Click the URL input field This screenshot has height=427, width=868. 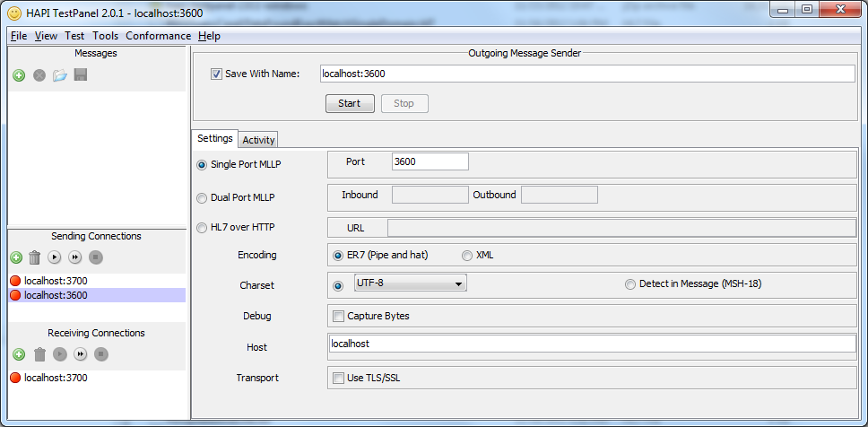[x=621, y=228]
